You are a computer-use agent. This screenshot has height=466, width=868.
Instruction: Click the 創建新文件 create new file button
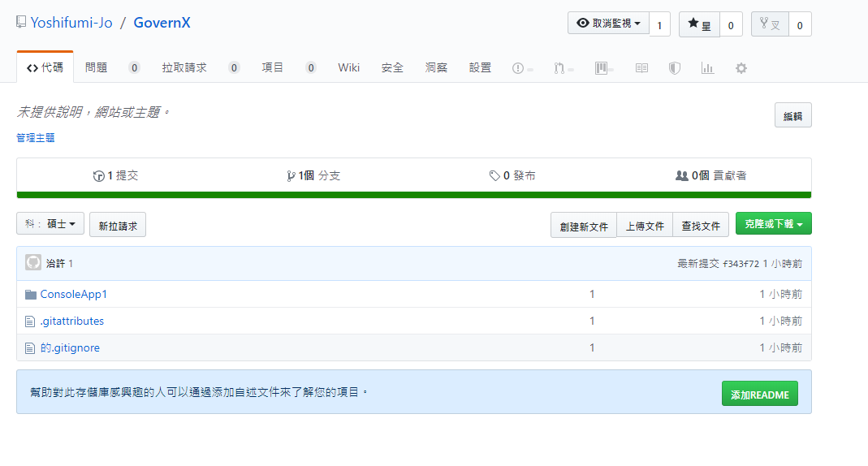[x=584, y=225]
